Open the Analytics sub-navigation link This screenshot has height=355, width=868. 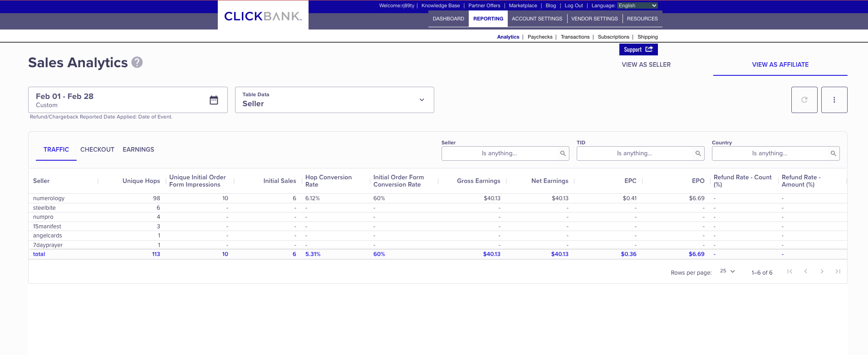click(508, 37)
